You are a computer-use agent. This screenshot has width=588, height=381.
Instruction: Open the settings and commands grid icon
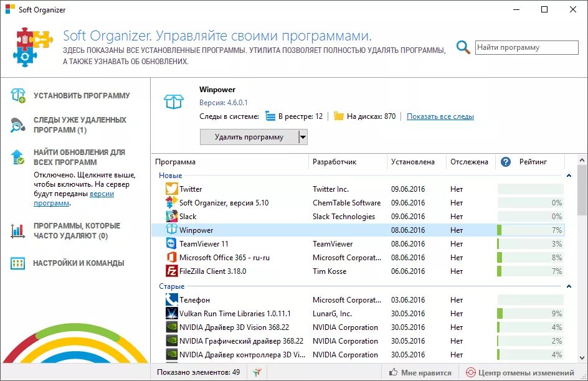(17, 263)
